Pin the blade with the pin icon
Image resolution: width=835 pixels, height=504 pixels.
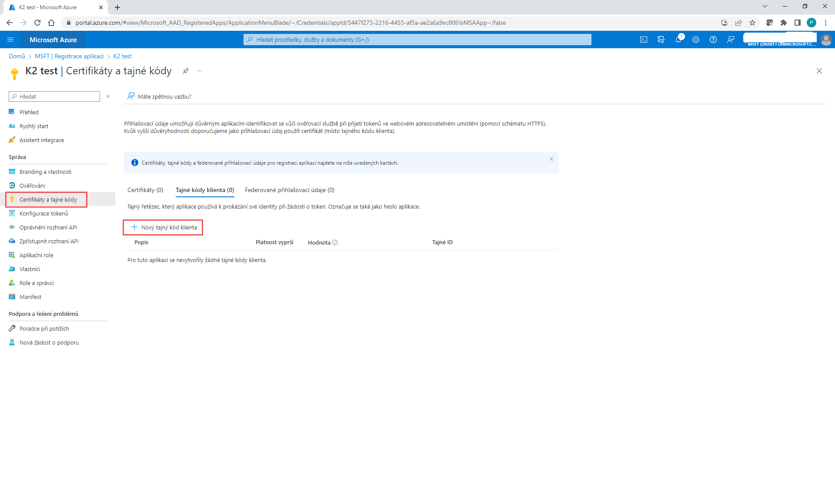[186, 71]
